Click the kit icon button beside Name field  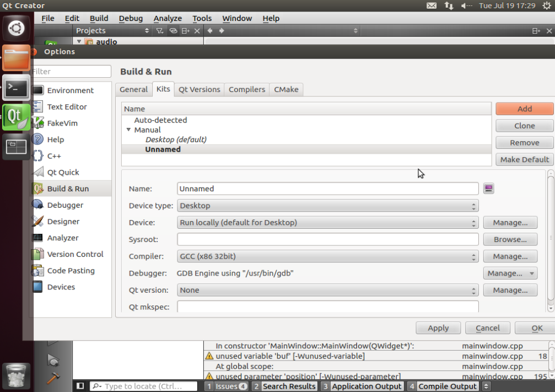[488, 189]
